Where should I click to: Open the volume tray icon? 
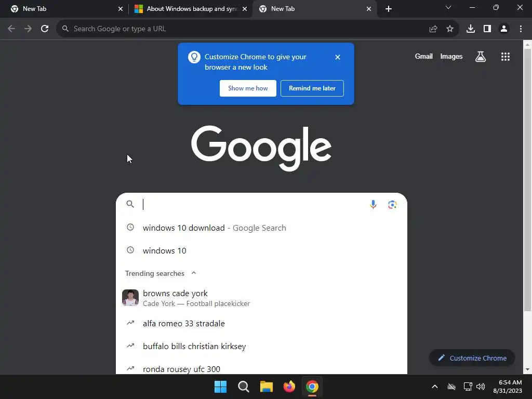481,387
